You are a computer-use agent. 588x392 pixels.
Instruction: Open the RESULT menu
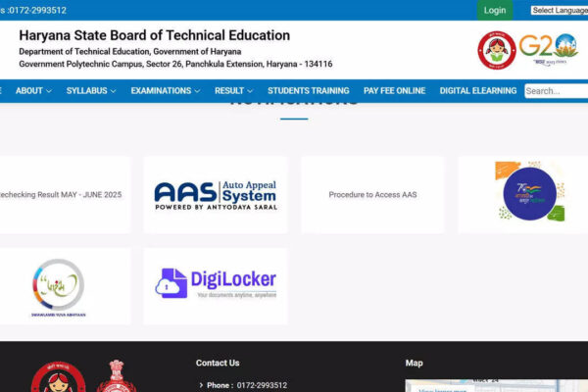229,91
